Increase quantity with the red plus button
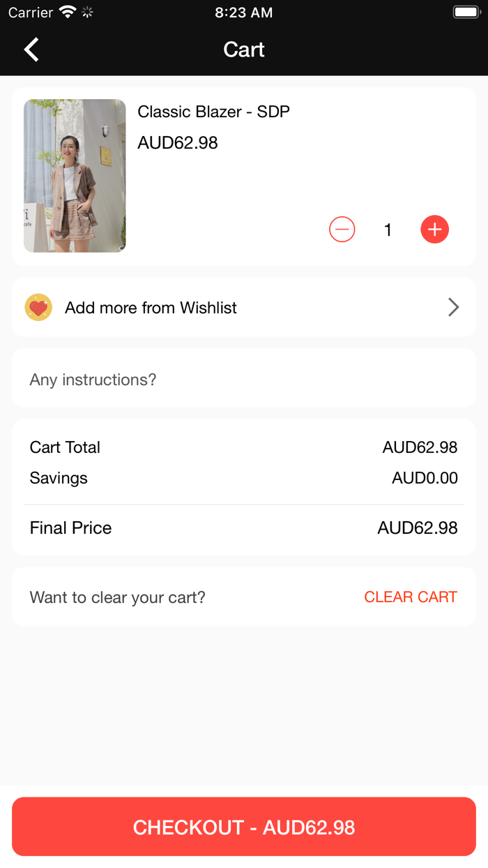This screenshot has height=868, width=488. click(434, 230)
